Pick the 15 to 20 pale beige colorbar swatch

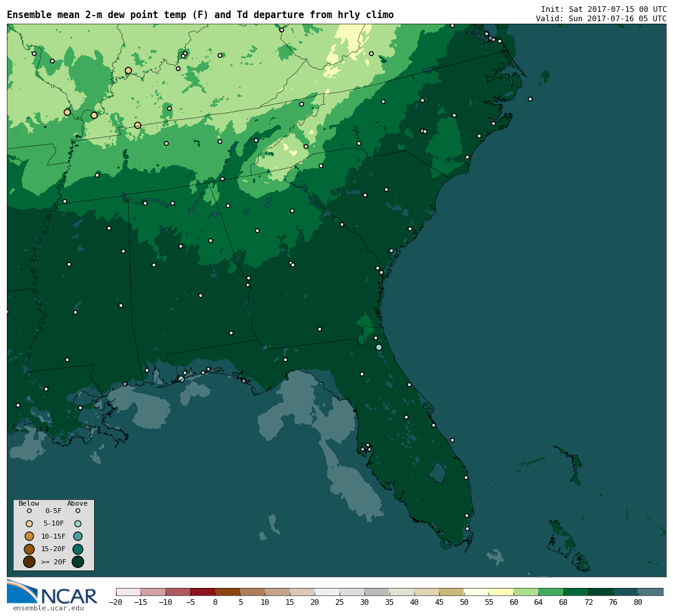(x=302, y=592)
